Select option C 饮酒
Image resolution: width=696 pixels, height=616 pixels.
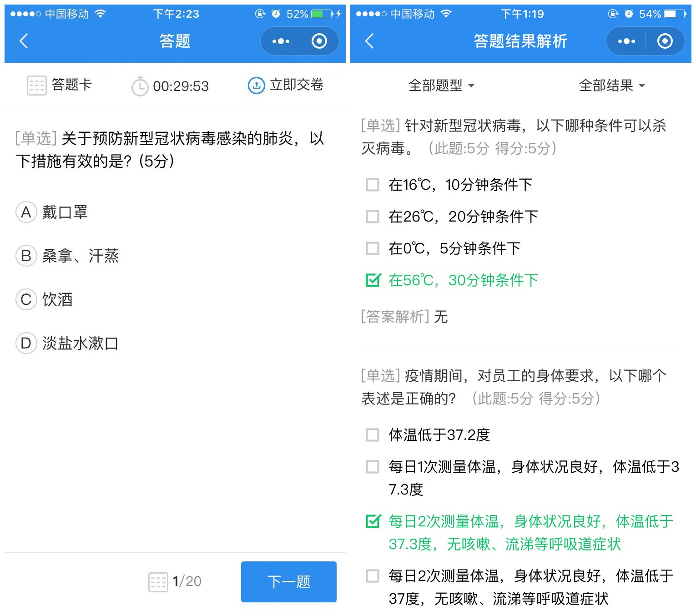click(26, 299)
